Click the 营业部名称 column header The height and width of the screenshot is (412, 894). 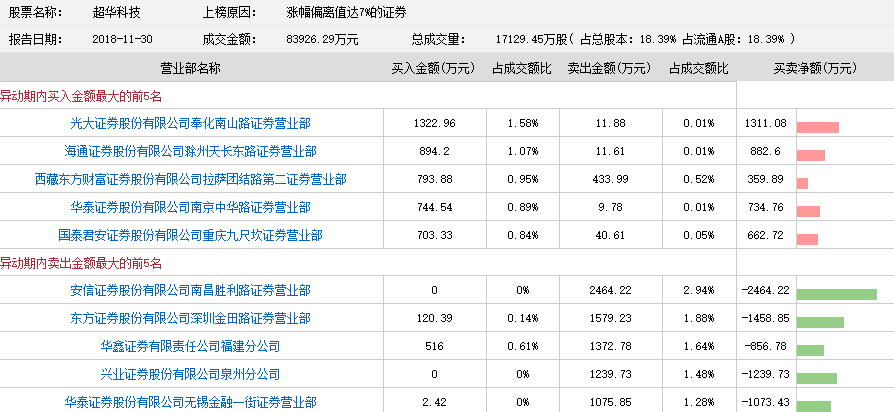pyautogui.click(x=190, y=69)
